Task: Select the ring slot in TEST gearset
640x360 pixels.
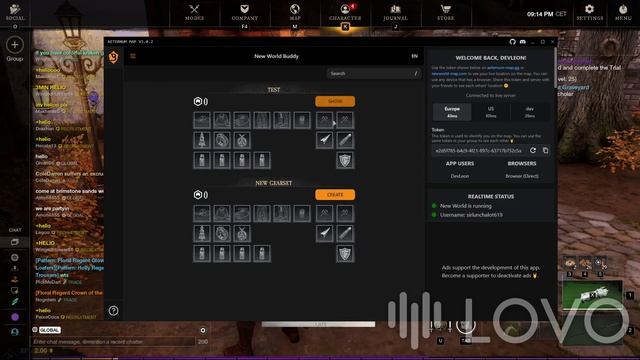Action: click(x=222, y=140)
